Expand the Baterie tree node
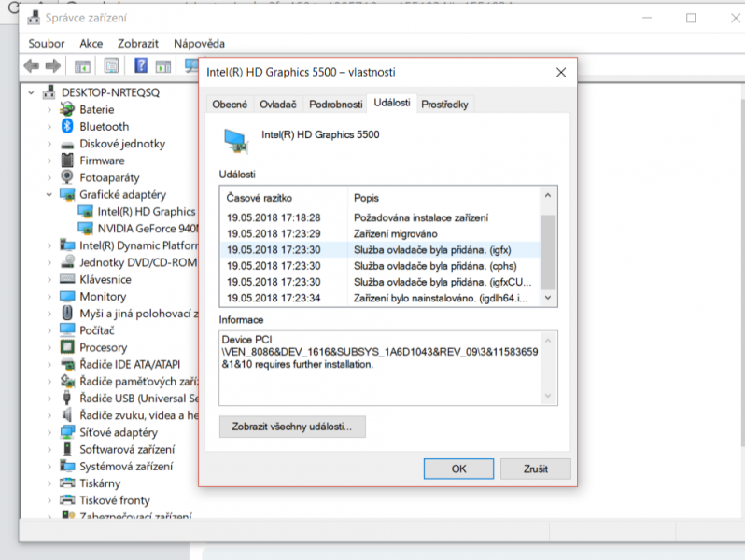This screenshot has height=560, width=745. click(x=49, y=110)
